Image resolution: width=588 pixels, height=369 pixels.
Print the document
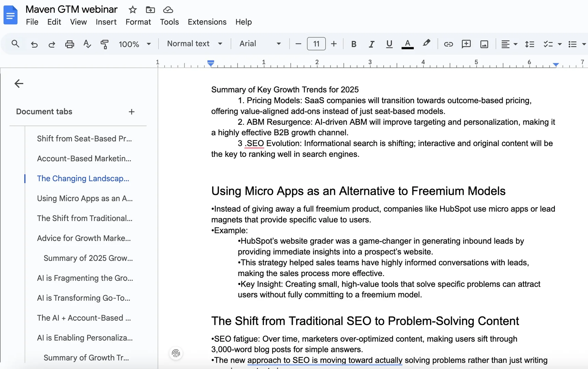[x=70, y=44]
